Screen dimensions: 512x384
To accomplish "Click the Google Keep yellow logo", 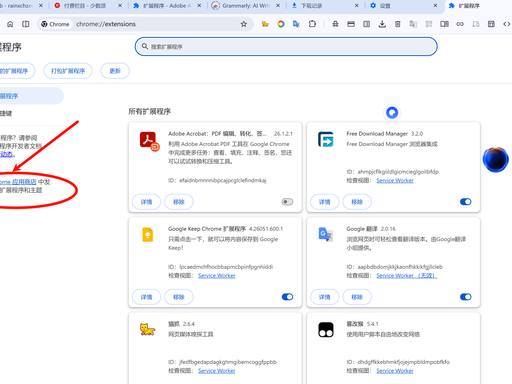I will (148, 234).
